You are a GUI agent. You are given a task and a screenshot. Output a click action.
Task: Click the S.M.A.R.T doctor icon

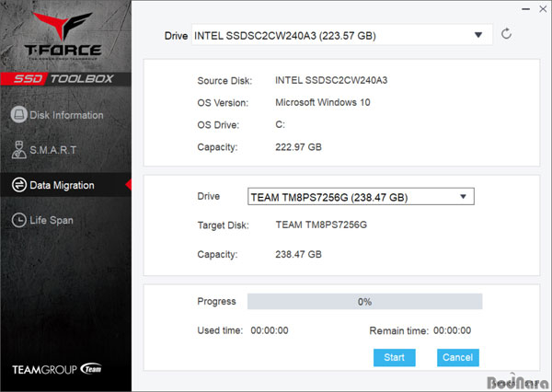point(19,150)
